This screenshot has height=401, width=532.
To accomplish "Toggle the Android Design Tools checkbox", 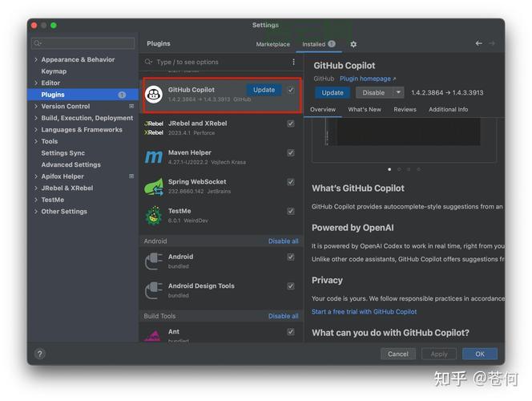I will pyautogui.click(x=291, y=286).
